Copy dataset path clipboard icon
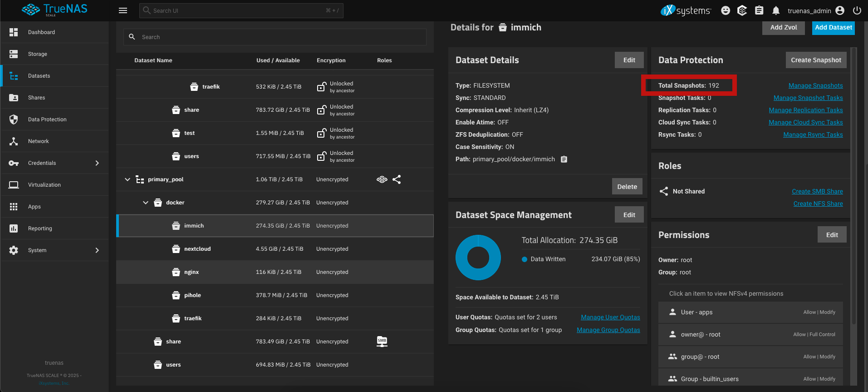Screen dimensions: 868x392 (564, 159)
